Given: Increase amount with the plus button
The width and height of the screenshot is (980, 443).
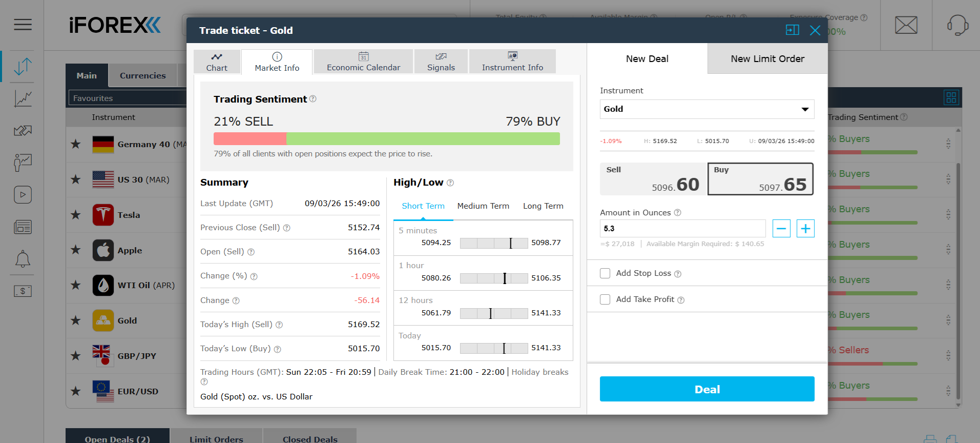Looking at the screenshot, I should [x=805, y=229].
